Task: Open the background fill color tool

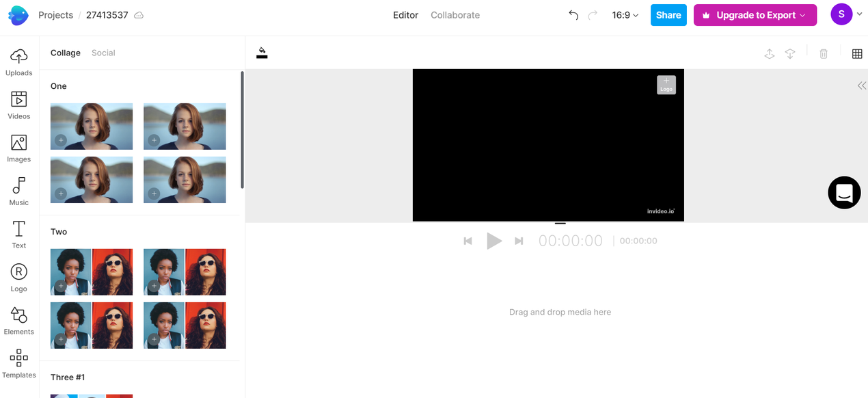Action: click(262, 53)
